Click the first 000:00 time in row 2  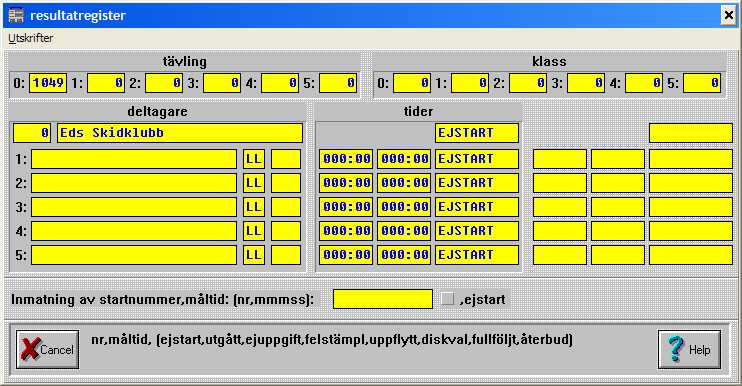(x=346, y=183)
